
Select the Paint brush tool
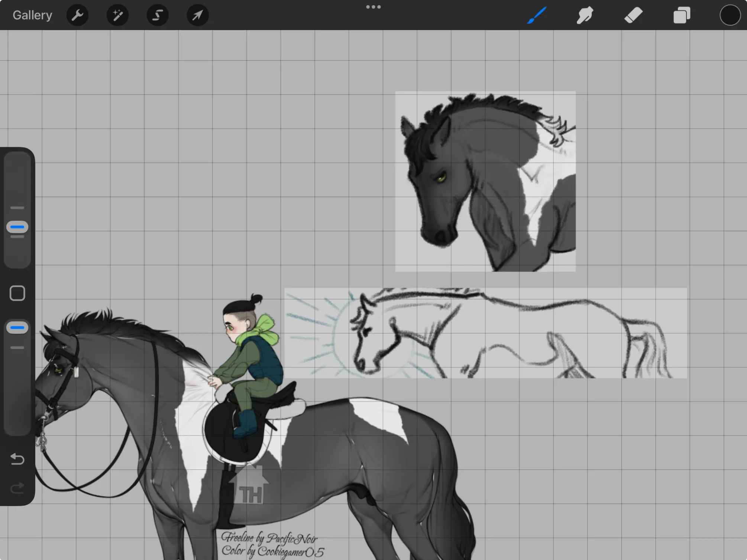[537, 15]
